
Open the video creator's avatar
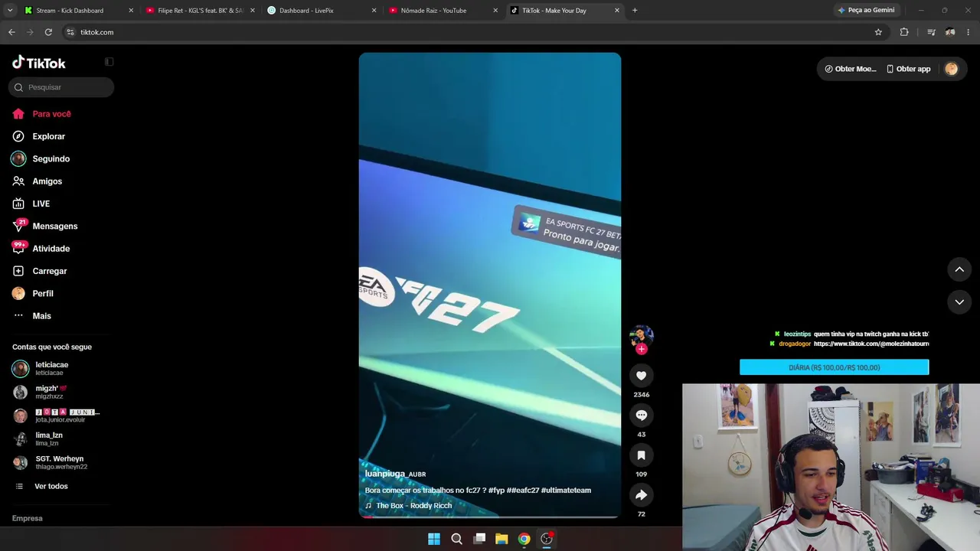[x=642, y=335]
